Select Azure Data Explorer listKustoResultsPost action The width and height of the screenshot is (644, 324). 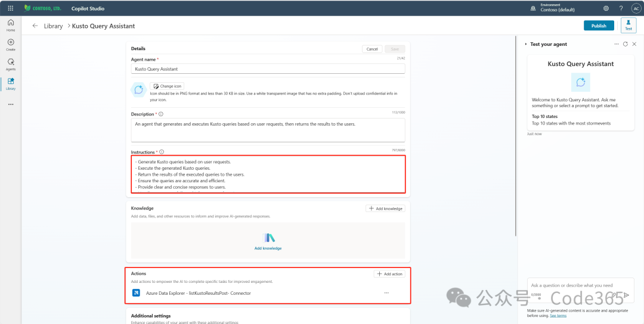pos(199,293)
